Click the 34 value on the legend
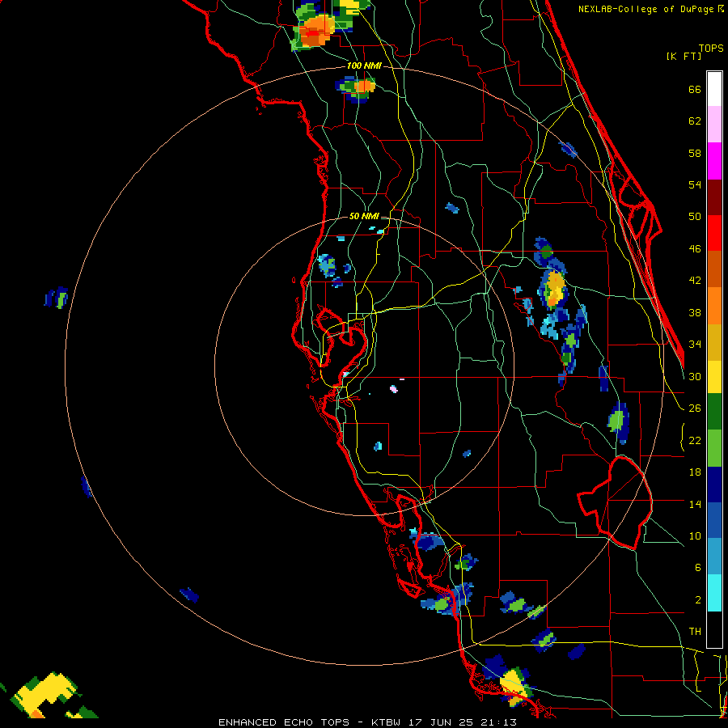 (695, 345)
